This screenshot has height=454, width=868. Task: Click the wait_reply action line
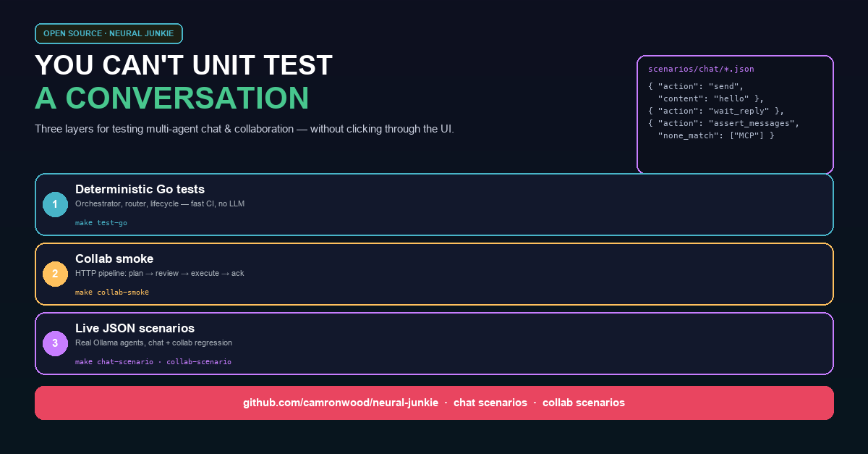716,111
